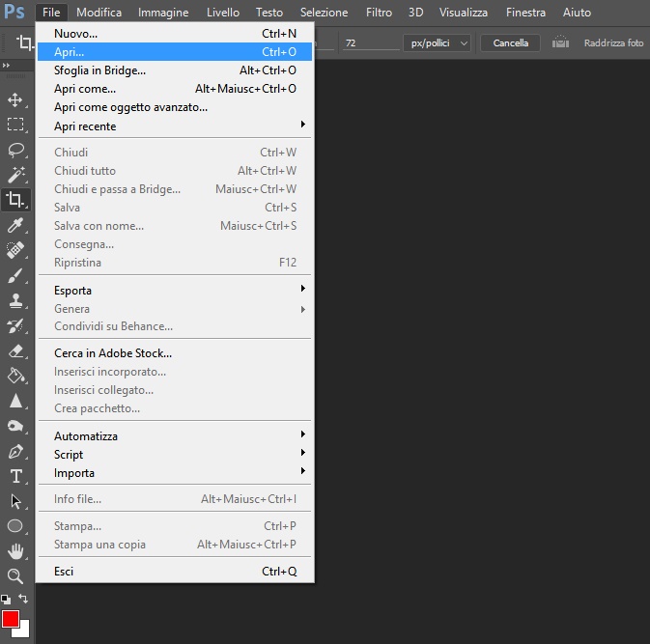Select the Eyedropper tool
Viewport: 650px width, 644px height.
tap(15, 225)
